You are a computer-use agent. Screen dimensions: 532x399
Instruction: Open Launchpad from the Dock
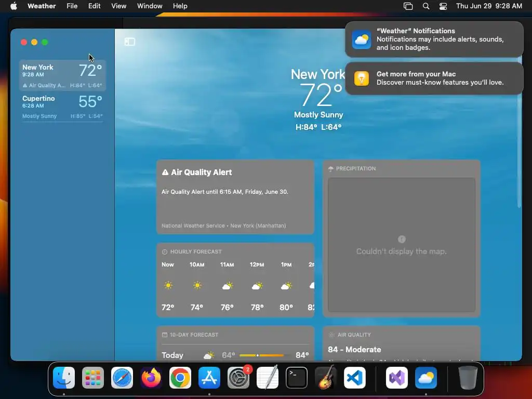[x=92, y=378]
